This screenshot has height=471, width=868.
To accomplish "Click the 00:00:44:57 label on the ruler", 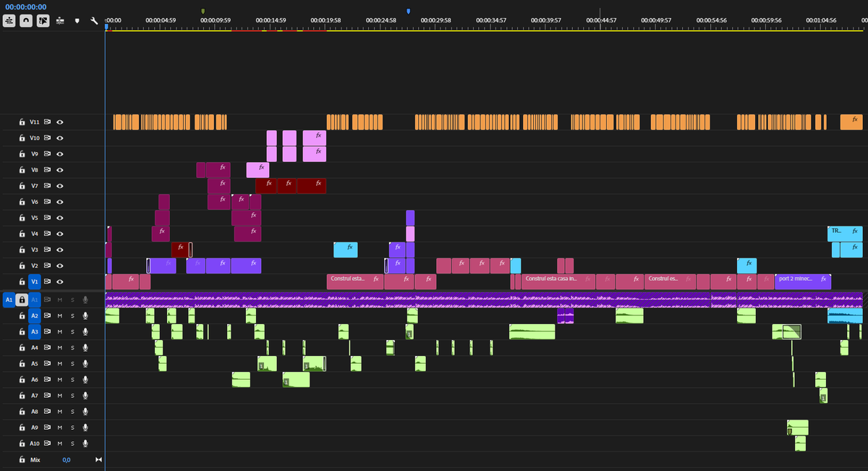I will click(x=601, y=20).
